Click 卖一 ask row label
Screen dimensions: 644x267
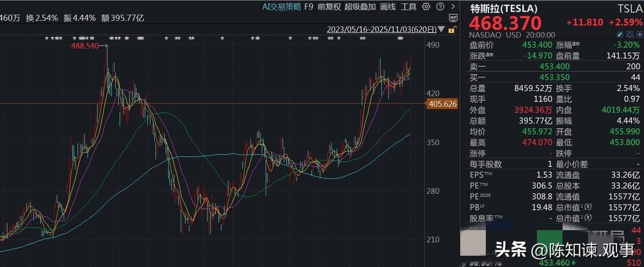click(x=478, y=66)
